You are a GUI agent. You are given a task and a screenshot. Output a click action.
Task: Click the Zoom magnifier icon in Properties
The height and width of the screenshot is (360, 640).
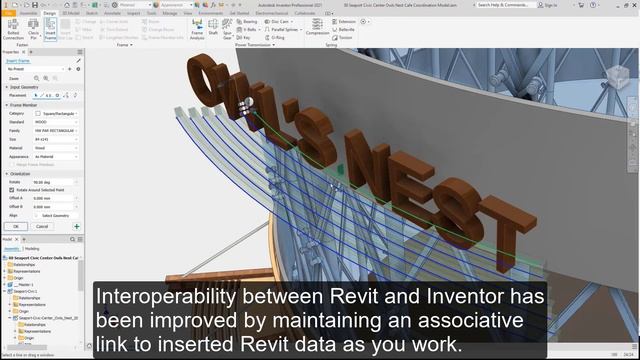point(37,78)
